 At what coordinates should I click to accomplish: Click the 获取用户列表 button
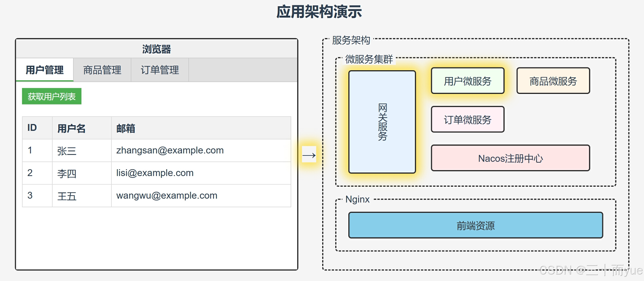(51, 96)
